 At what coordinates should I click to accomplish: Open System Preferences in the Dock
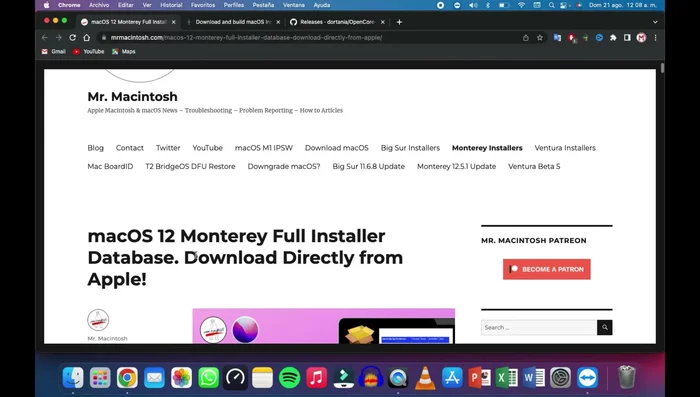(x=560, y=378)
